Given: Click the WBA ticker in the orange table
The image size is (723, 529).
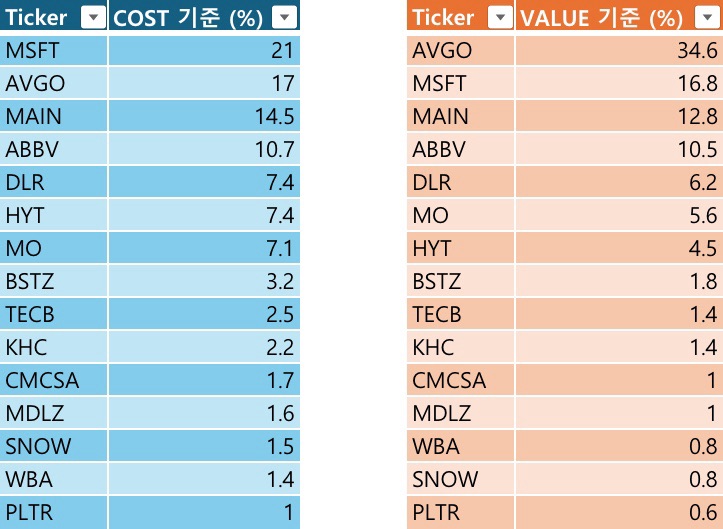Looking at the screenshot, I should pos(436,446).
